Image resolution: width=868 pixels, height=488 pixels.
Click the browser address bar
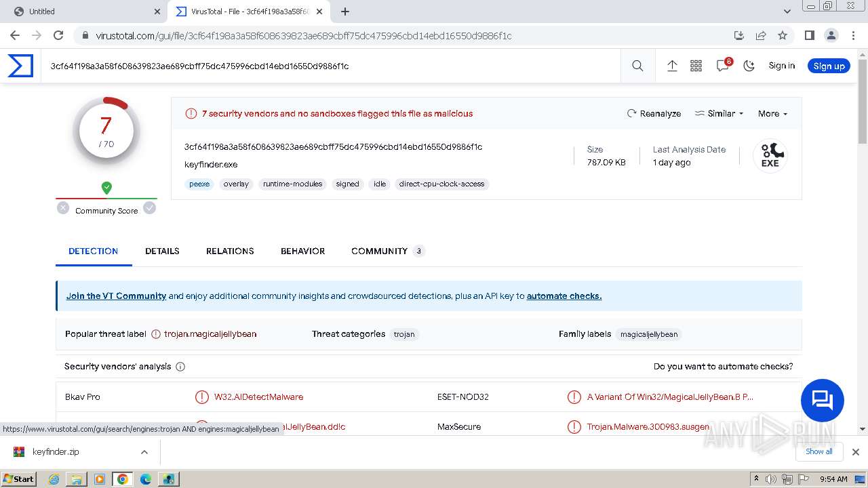coord(407,35)
